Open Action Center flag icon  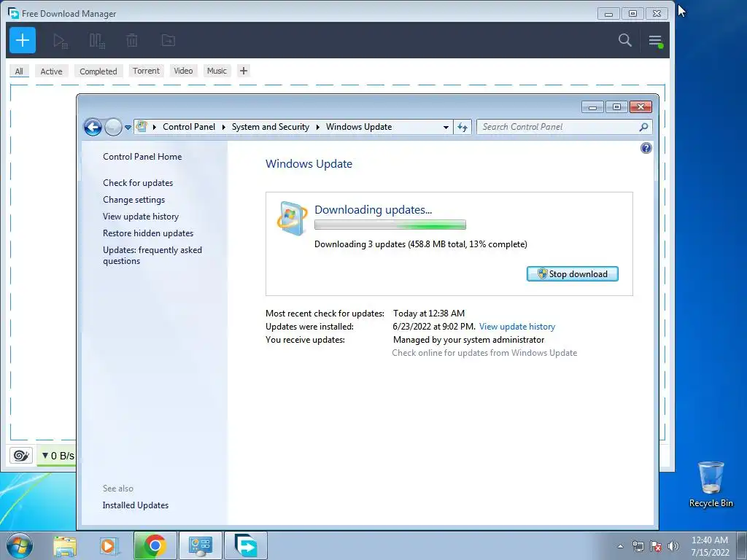tap(656, 546)
